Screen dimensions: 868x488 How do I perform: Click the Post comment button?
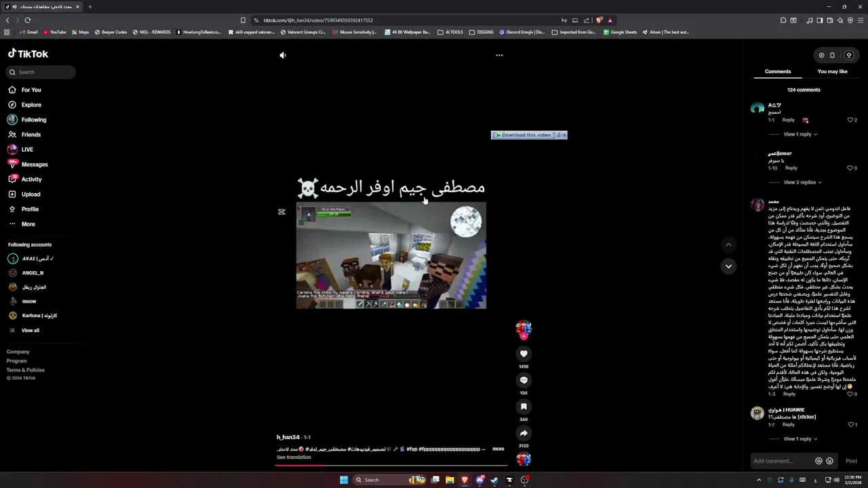click(851, 461)
